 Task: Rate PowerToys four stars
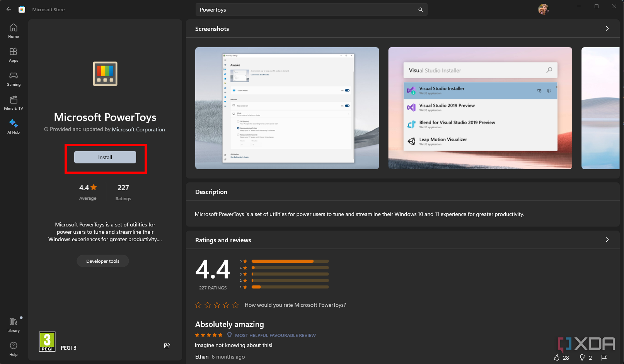click(x=226, y=305)
